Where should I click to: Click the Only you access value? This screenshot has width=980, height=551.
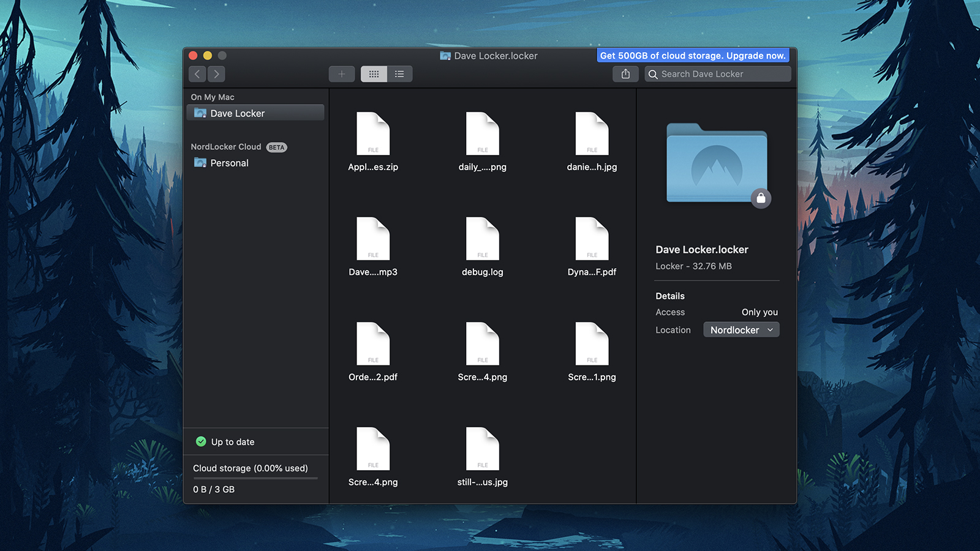(x=759, y=312)
